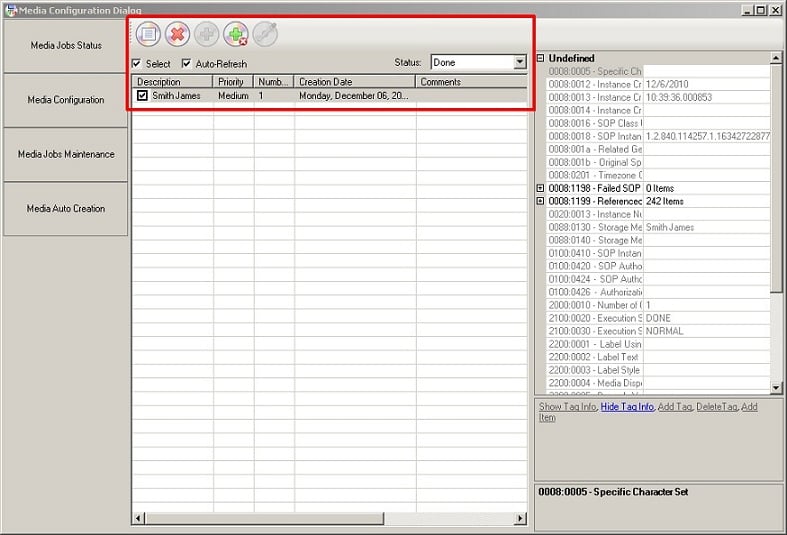Screen dimensions: 787x535
Task: Uncheck the Select checkbox
Action: [137, 64]
